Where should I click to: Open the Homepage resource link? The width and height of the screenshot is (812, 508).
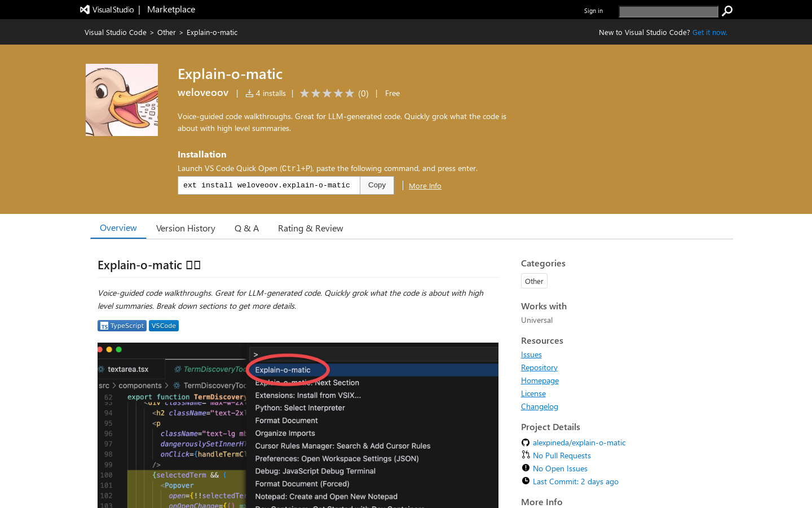[540, 380]
